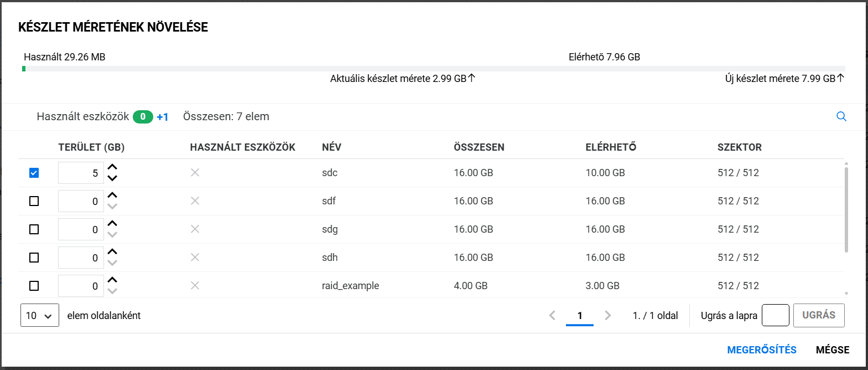
Task: Click the search magnifier icon
Action: pos(841,116)
